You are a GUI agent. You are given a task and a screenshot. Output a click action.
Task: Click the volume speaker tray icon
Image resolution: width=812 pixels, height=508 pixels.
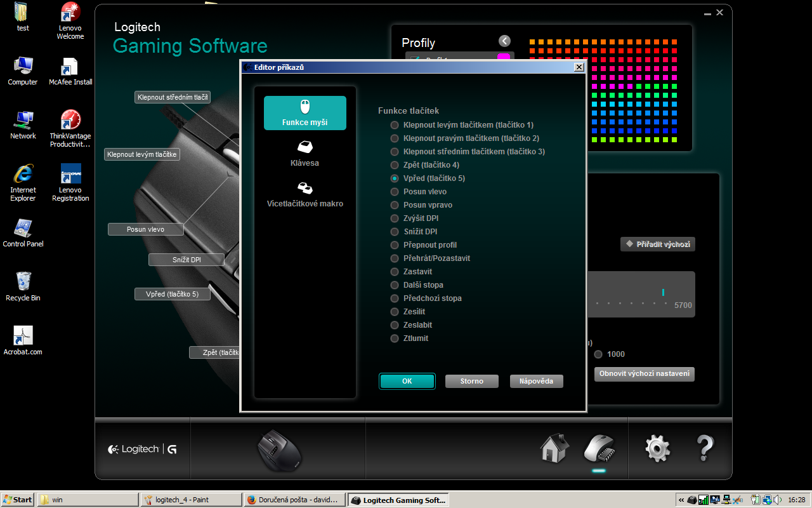[x=777, y=500]
